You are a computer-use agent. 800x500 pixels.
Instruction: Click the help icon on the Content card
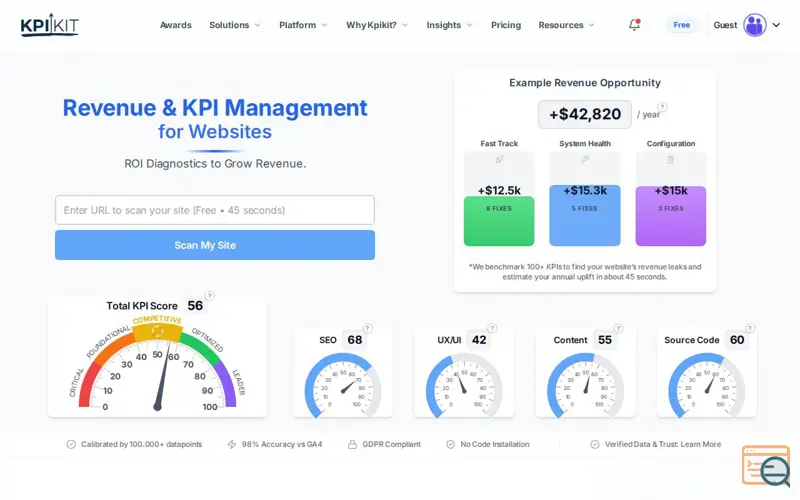(618, 328)
